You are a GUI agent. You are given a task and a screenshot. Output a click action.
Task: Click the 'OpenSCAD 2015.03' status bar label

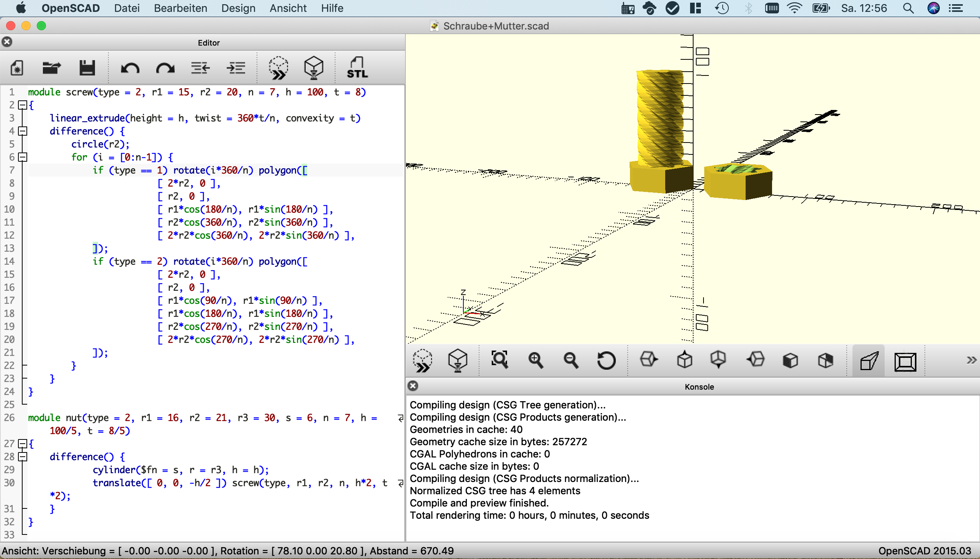click(924, 551)
